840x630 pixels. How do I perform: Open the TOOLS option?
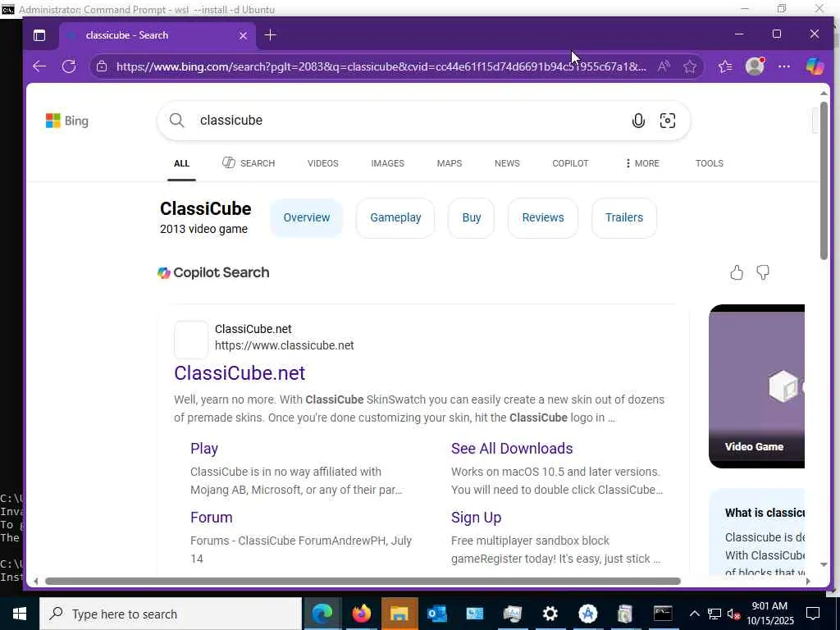click(x=710, y=163)
